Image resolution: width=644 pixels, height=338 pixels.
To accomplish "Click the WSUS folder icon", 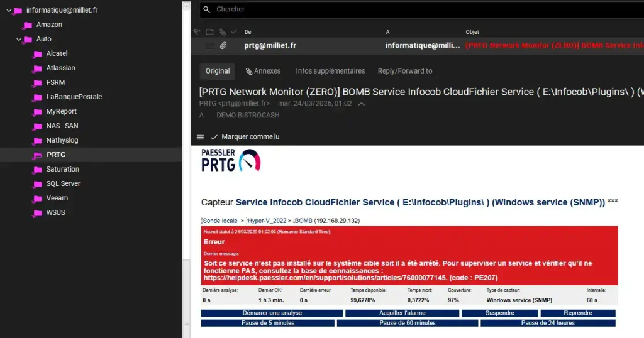I will (37, 213).
